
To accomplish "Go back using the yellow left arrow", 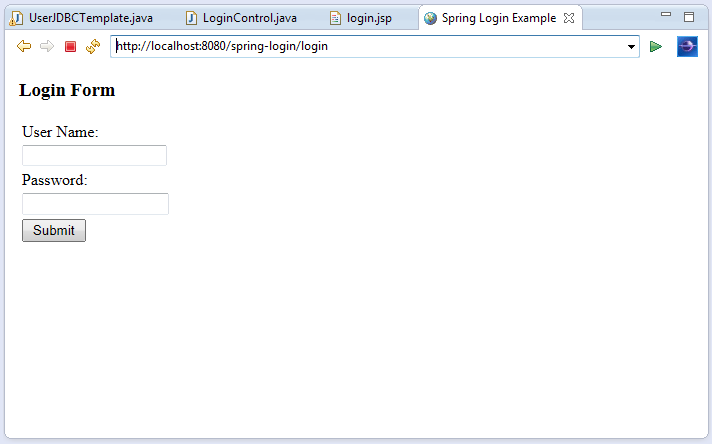I will pos(24,47).
